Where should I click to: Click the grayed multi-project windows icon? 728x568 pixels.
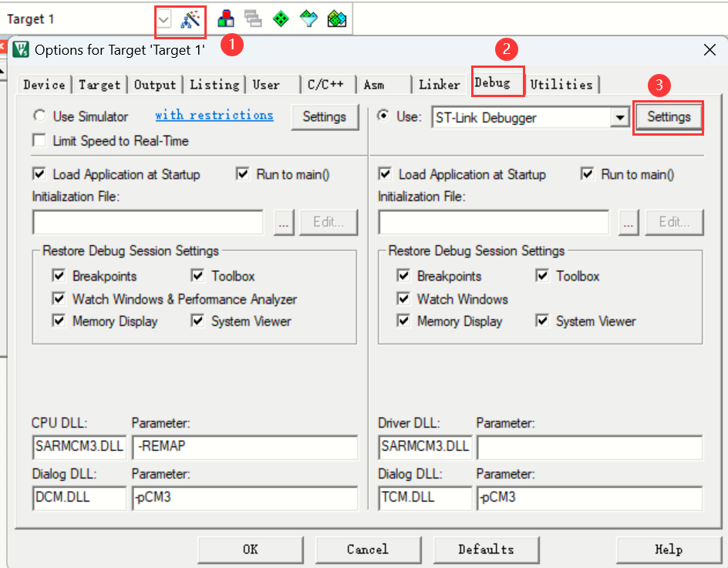coord(253,19)
